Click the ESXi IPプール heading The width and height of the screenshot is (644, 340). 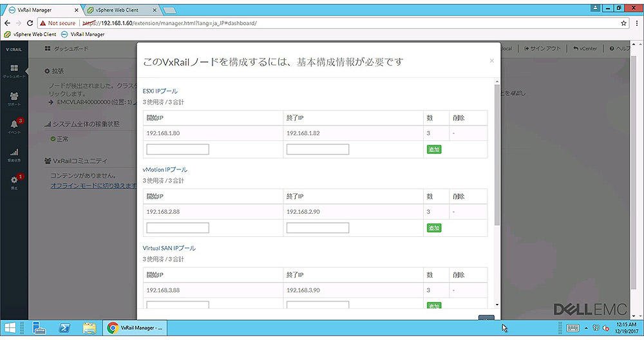[x=160, y=91]
